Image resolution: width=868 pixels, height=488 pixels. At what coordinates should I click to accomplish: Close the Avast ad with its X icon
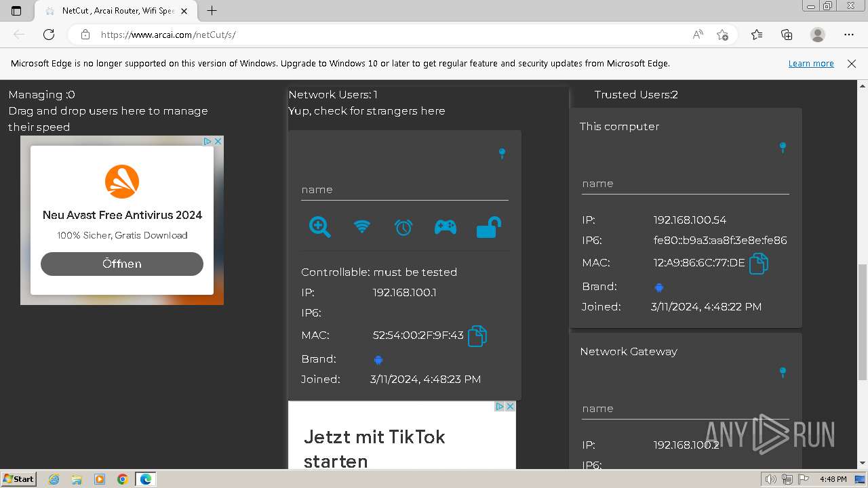218,141
